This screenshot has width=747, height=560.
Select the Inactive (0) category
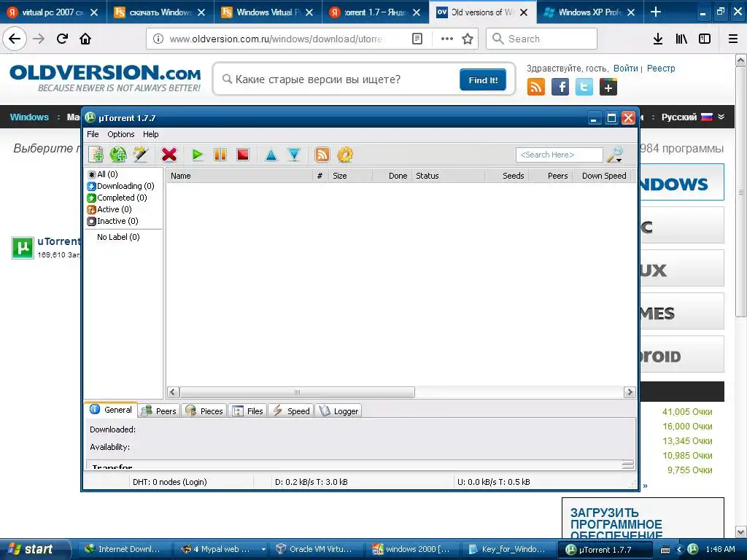(x=113, y=221)
